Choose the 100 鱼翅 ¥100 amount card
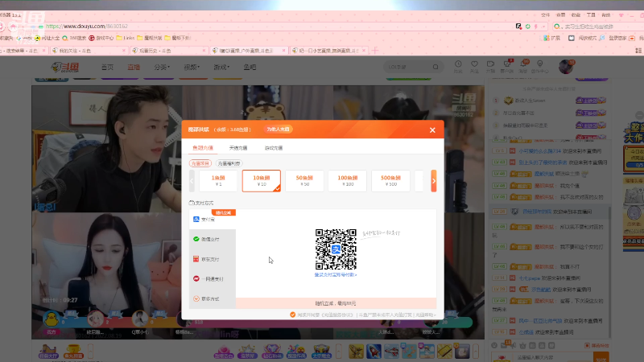This screenshot has height=362, width=644. coord(348,180)
